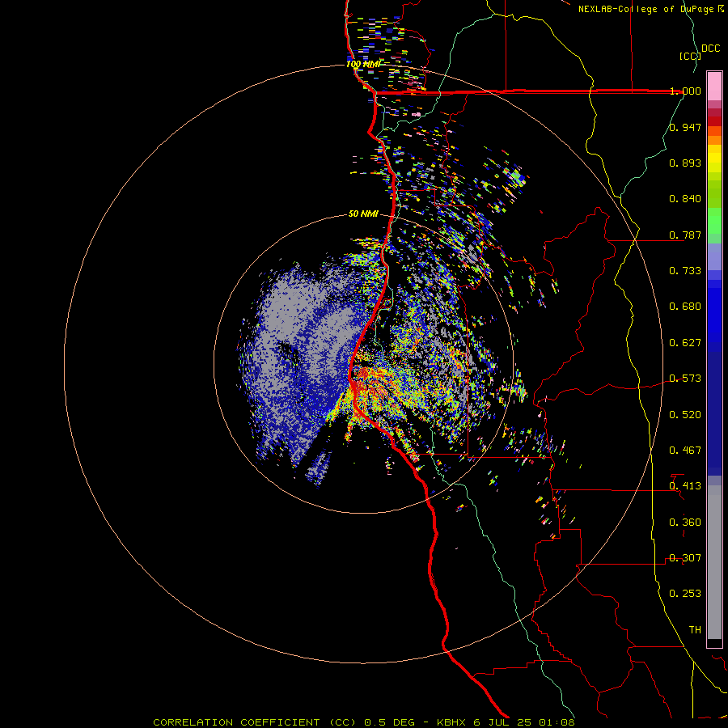Image resolution: width=728 pixels, height=728 pixels.
Task: Click the 0.733 scale label
Action: point(685,270)
